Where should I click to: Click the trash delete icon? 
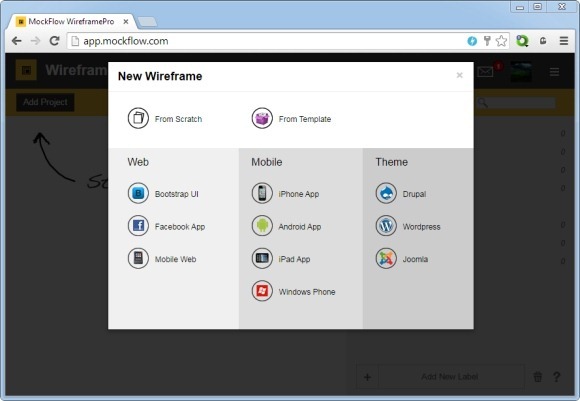(537, 377)
